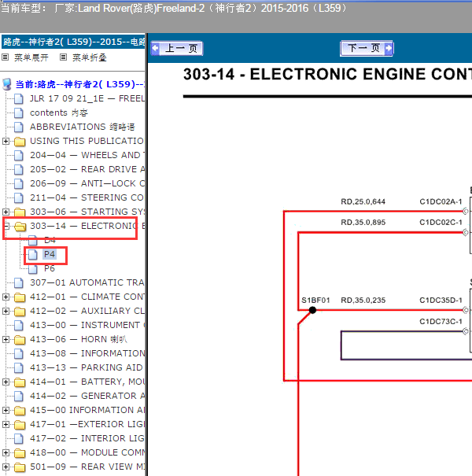The height and width of the screenshot is (476, 472).
Task: Click page icon beside P4 entry
Action: coord(33,254)
